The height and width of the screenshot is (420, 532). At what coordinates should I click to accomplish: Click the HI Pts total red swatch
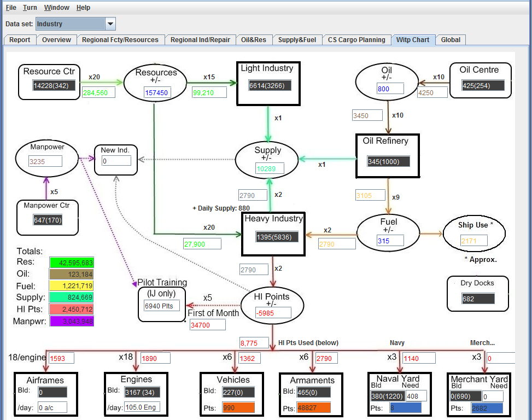72,309
